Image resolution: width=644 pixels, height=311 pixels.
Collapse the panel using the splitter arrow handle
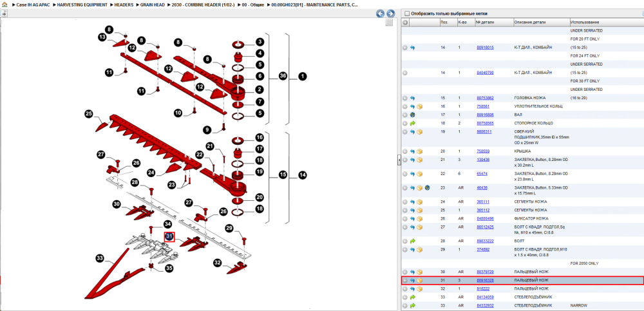point(399,160)
